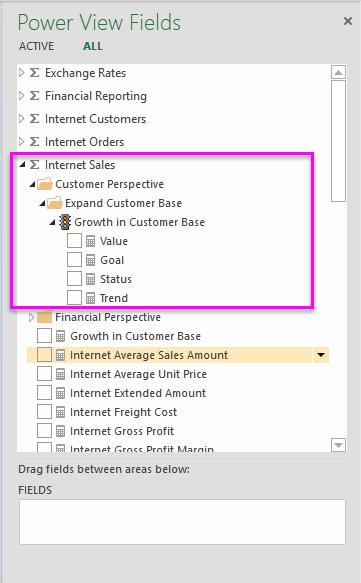Viewport: 361px width, 583px height.
Task: Click the Expand Customer Base folder icon
Action: tap(55, 203)
